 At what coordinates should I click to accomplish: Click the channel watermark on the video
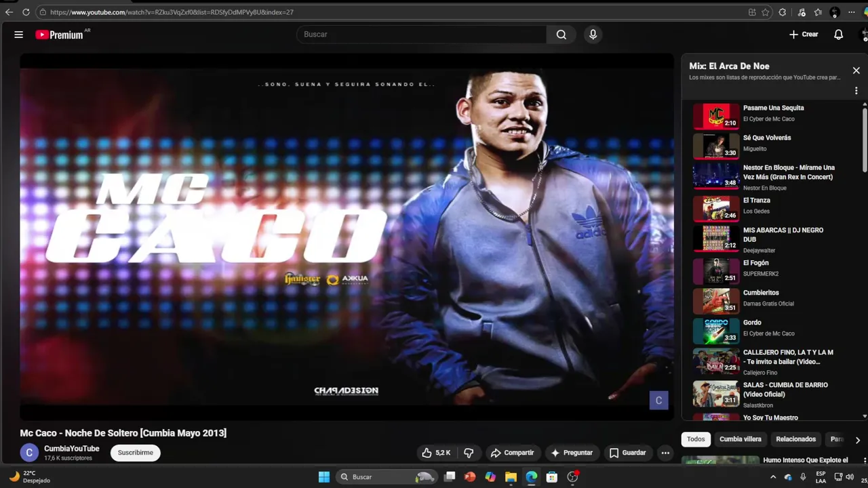(658, 401)
